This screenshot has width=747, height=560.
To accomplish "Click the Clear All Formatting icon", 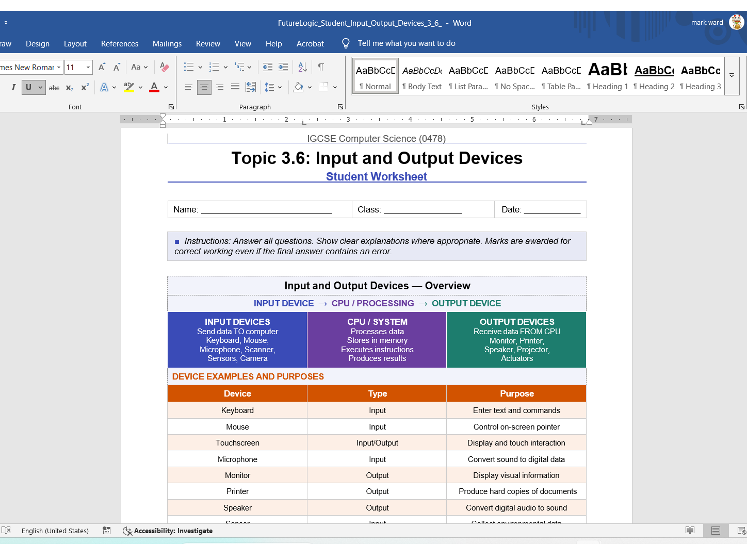I will coord(165,67).
